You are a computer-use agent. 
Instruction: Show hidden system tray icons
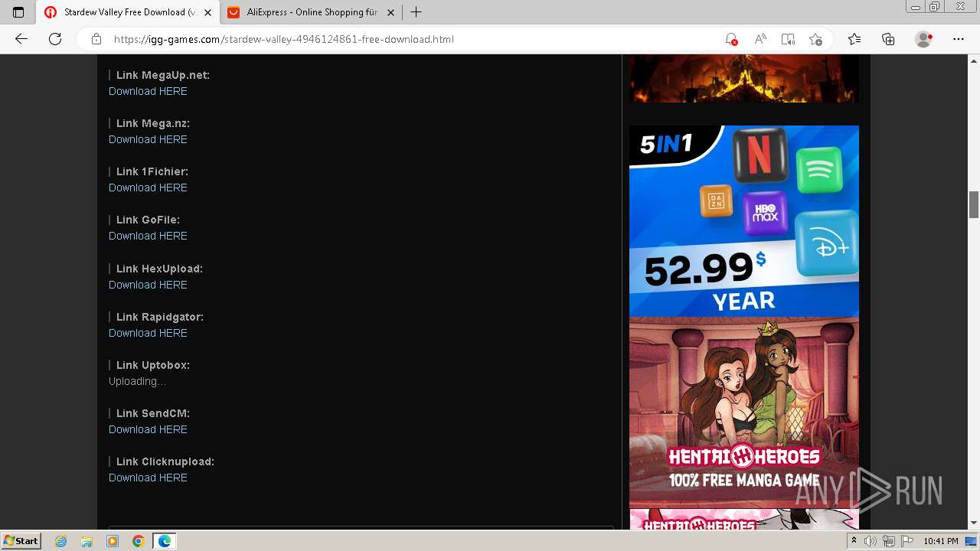pos(856,541)
